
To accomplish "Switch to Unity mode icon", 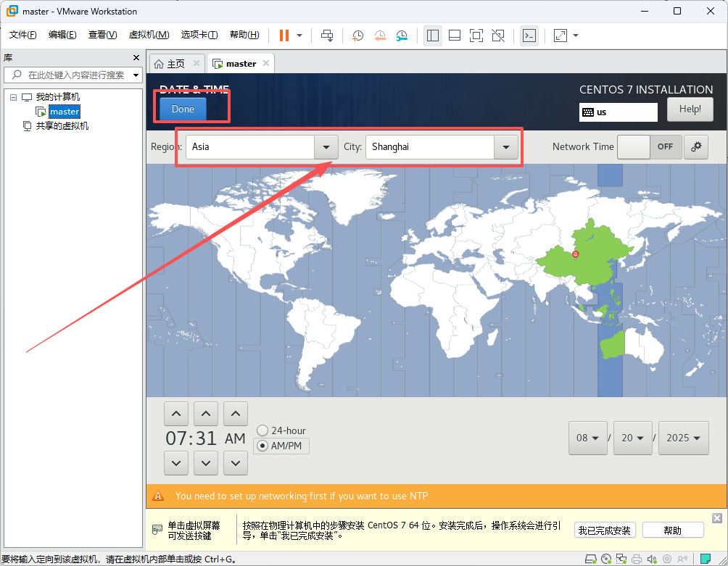I will click(498, 36).
